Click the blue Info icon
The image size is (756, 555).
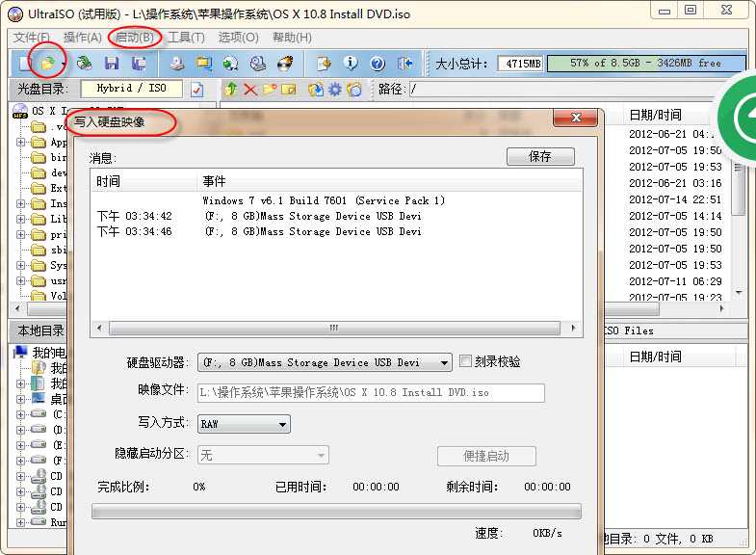coord(351,64)
